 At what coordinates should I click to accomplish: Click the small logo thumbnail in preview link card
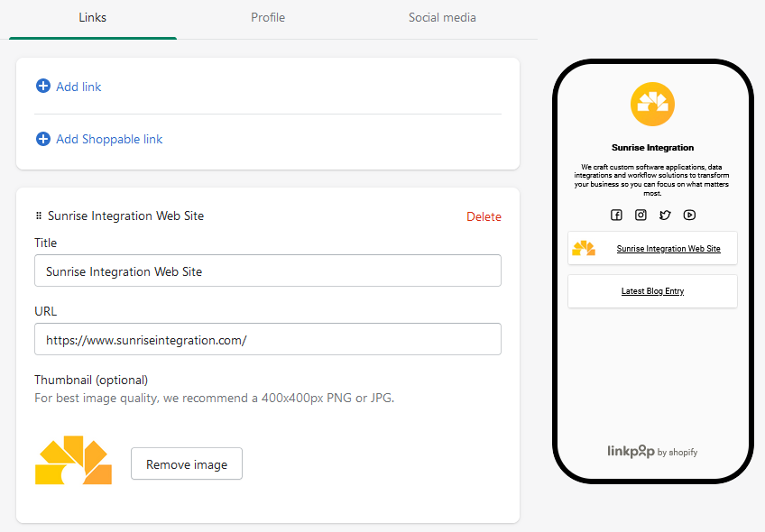[x=584, y=248]
